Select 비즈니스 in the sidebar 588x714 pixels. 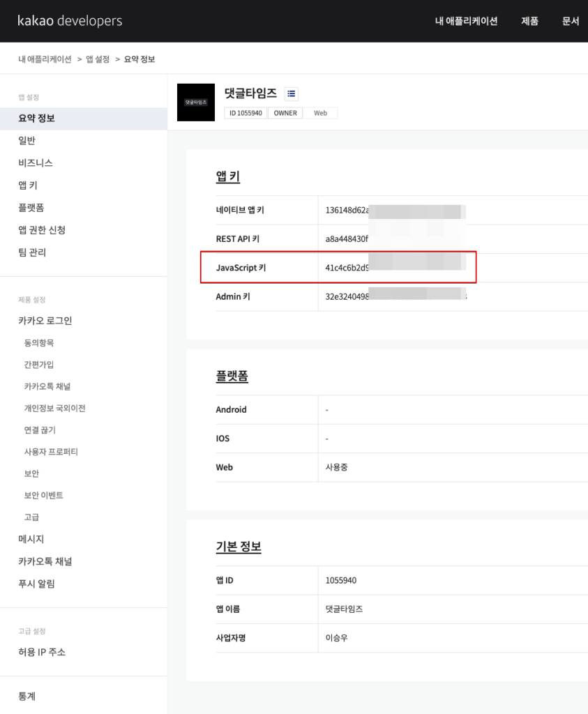click(36, 163)
